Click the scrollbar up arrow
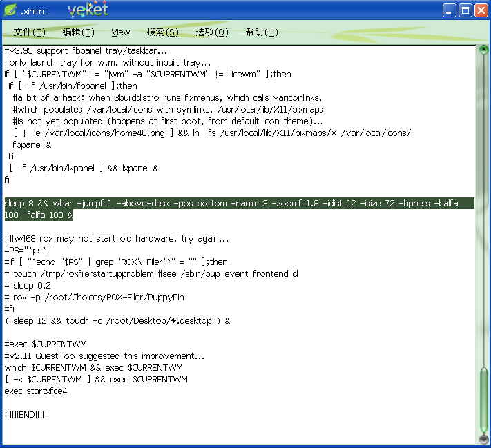The height and width of the screenshot is (448, 491). tap(484, 50)
